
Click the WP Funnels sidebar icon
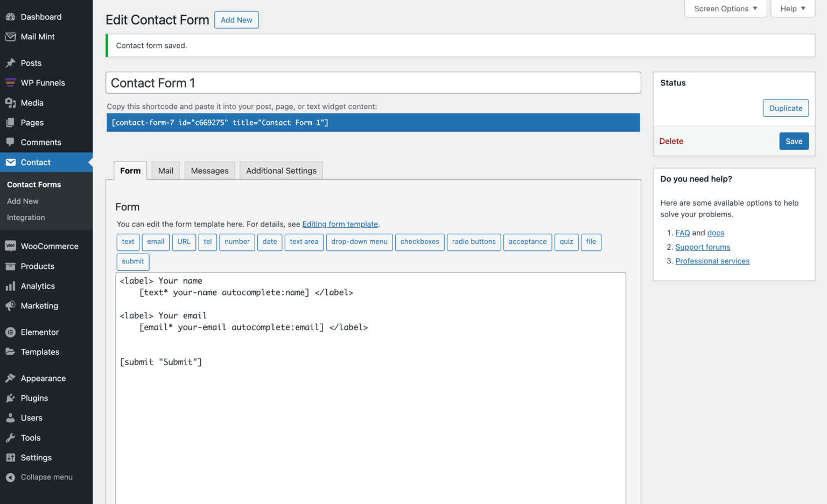[10, 83]
